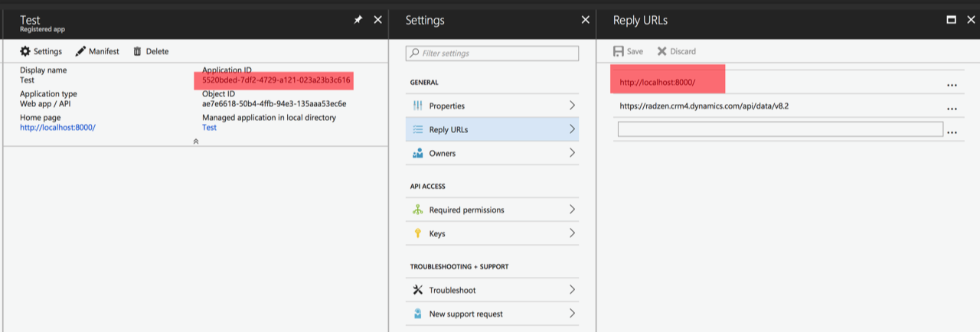Click the Manifest pencil icon
Screen dimensions: 980x332
pyautogui.click(x=80, y=51)
